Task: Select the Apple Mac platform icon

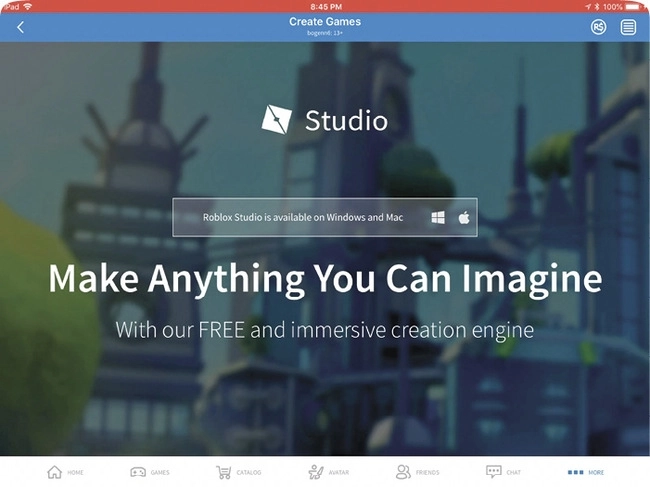Action: click(464, 217)
